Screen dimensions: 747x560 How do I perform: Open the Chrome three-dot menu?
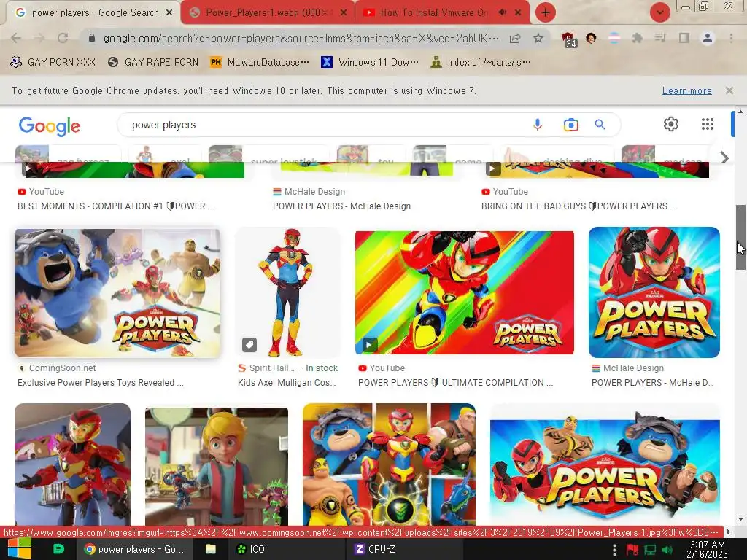(x=731, y=38)
